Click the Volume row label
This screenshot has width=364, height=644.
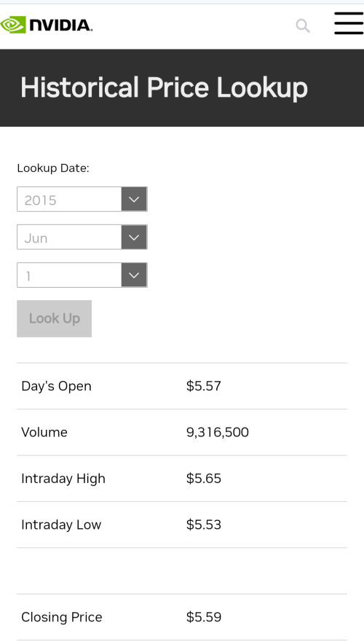pyautogui.click(x=44, y=432)
